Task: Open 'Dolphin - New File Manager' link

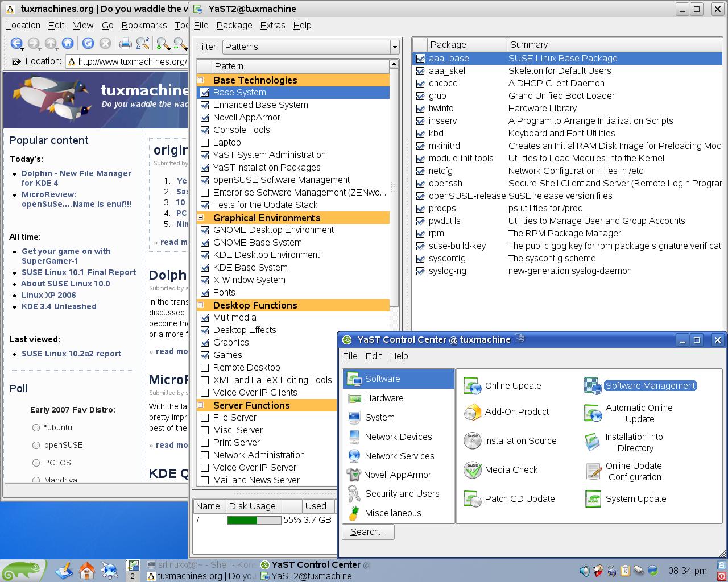Action: click(76, 178)
